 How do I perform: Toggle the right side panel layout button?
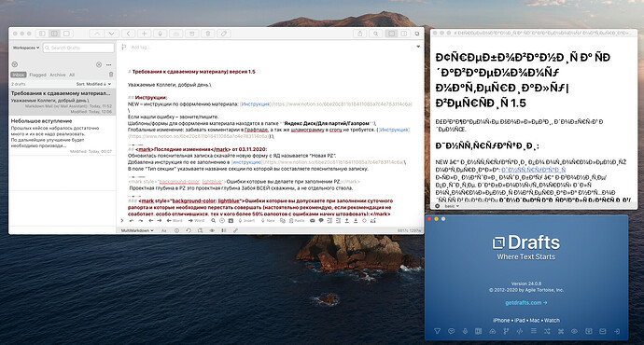point(404,34)
